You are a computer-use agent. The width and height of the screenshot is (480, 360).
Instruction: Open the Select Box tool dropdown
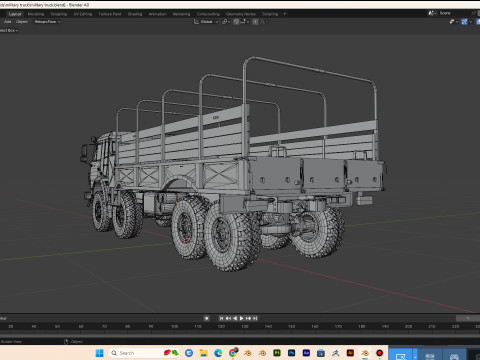9,30
